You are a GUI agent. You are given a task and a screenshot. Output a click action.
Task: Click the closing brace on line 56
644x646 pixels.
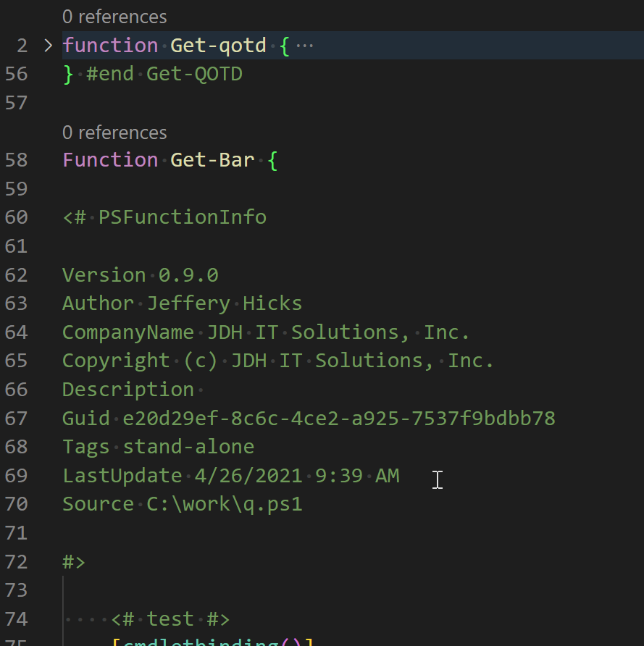68,75
